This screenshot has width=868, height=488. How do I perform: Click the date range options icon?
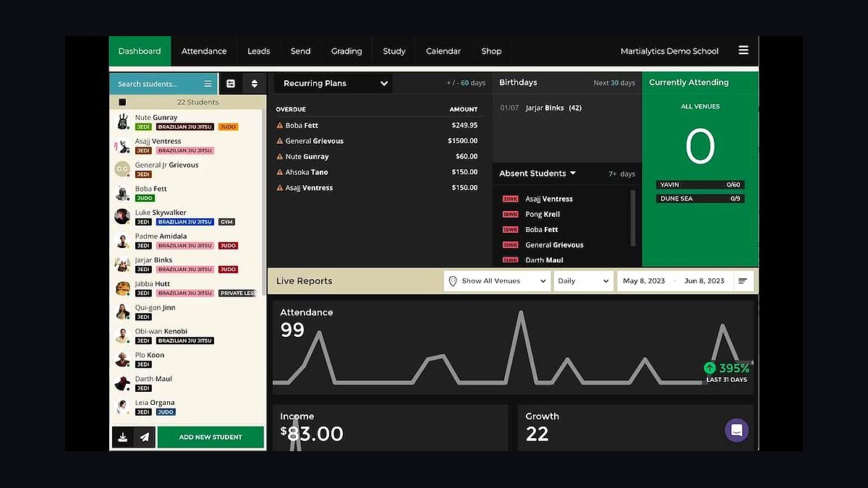(x=742, y=281)
